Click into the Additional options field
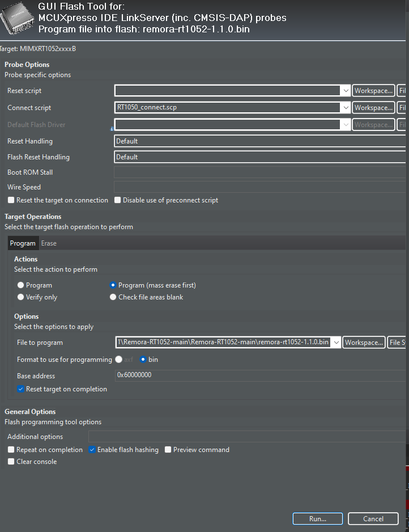This screenshot has height=532, width=409. [x=247, y=437]
